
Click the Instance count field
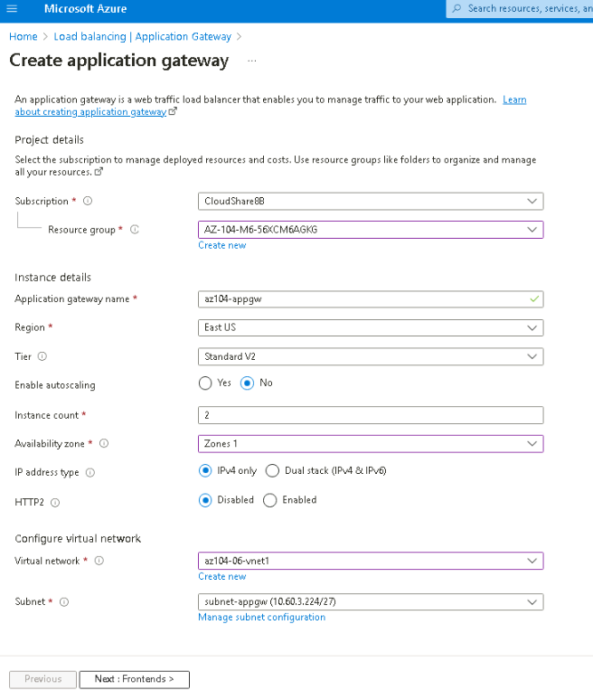[x=371, y=415]
